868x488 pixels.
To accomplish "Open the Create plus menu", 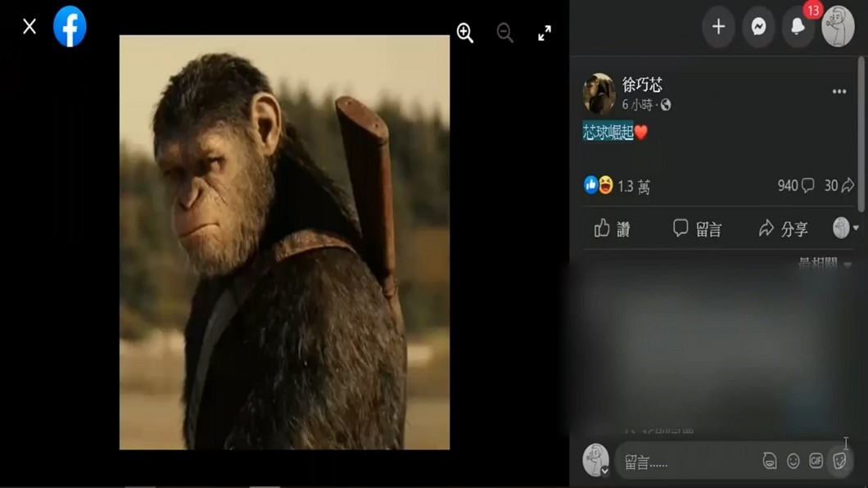I will click(718, 26).
